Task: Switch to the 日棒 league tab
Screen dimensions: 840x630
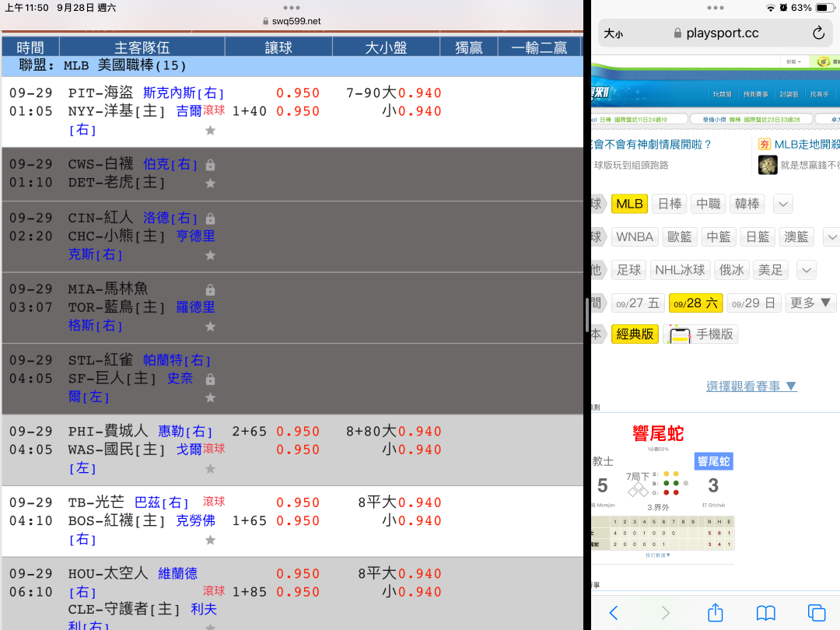Action: point(670,204)
